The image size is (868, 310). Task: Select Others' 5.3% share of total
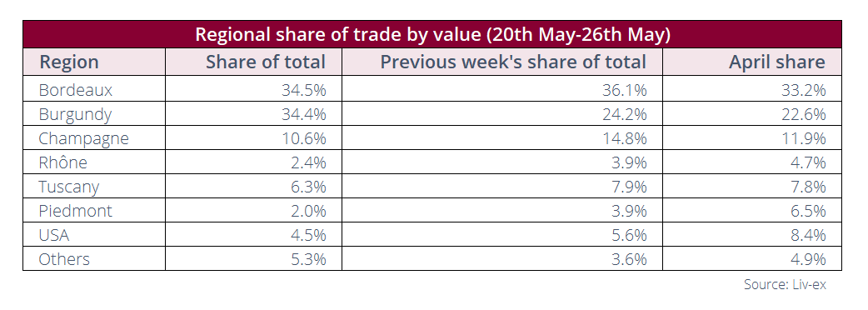click(x=308, y=259)
